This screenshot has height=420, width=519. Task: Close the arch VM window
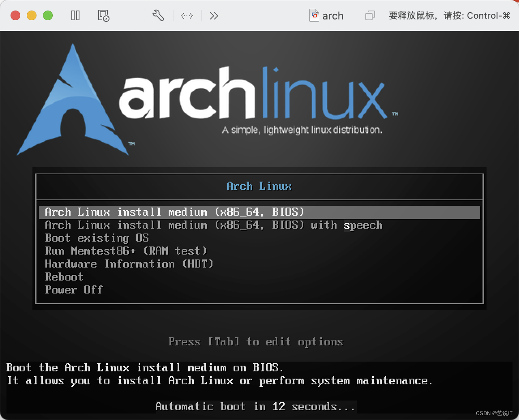click(x=15, y=16)
